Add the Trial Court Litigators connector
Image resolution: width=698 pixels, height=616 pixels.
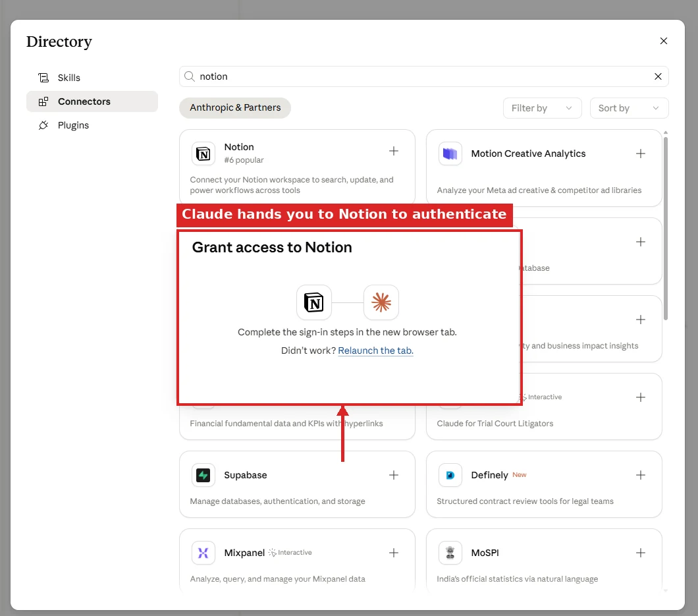tap(640, 397)
